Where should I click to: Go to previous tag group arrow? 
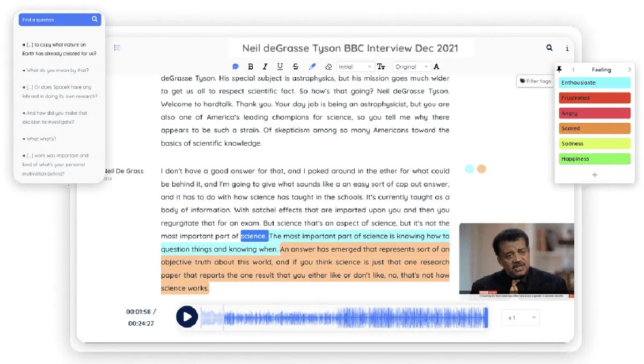(x=573, y=70)
